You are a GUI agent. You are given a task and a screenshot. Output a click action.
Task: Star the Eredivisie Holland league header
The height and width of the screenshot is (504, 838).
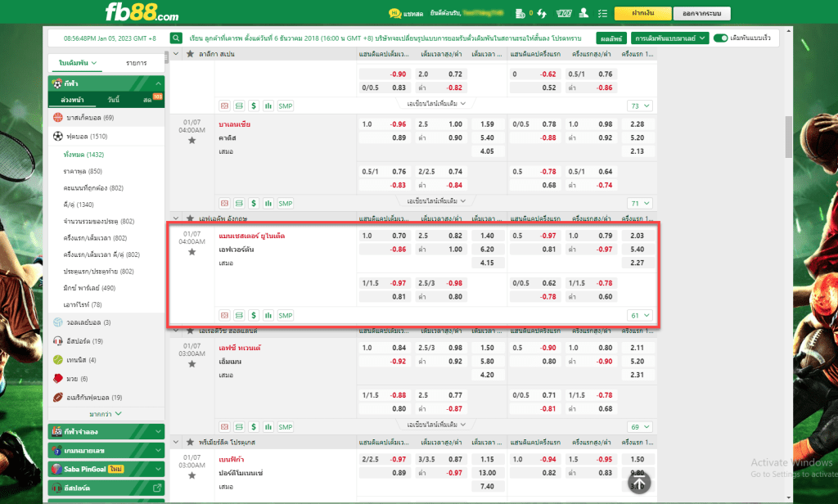click(190, 331)
